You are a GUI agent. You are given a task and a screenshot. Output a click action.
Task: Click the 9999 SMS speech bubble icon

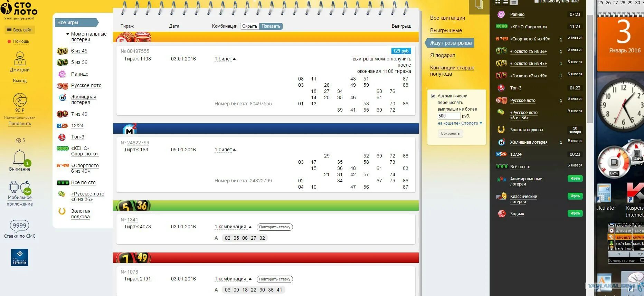19,226
